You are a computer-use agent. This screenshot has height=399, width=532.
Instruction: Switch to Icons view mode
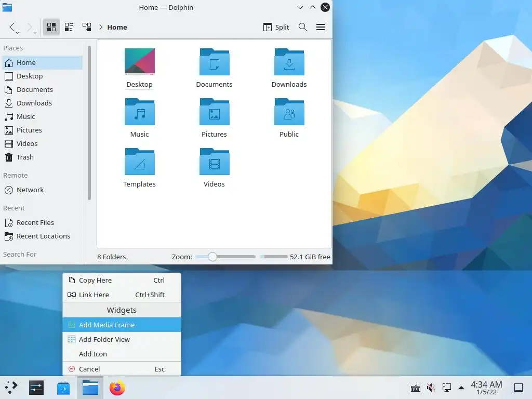(51, 27)
